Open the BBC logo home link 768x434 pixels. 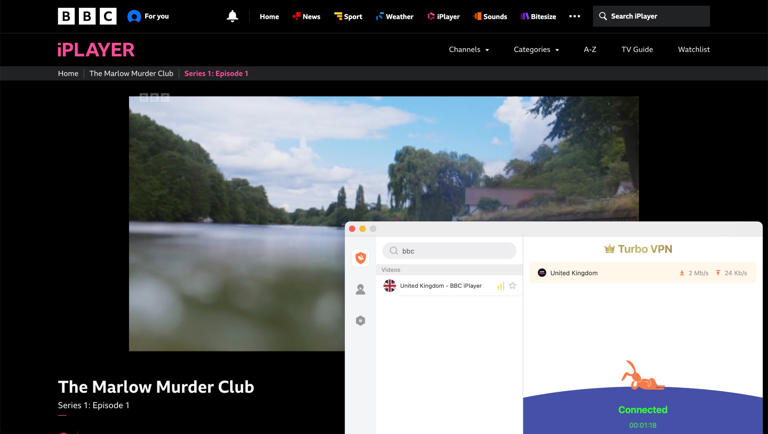[87, 16]
